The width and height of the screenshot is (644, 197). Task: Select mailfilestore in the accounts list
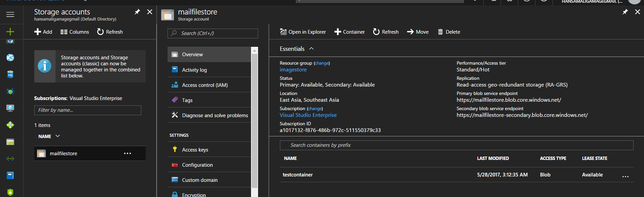point(90,153)
